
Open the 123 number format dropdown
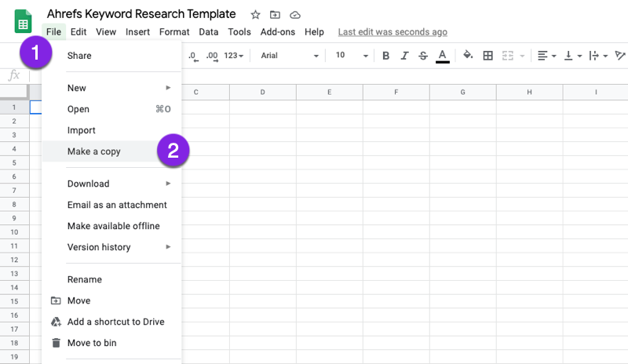coord(233,56)
